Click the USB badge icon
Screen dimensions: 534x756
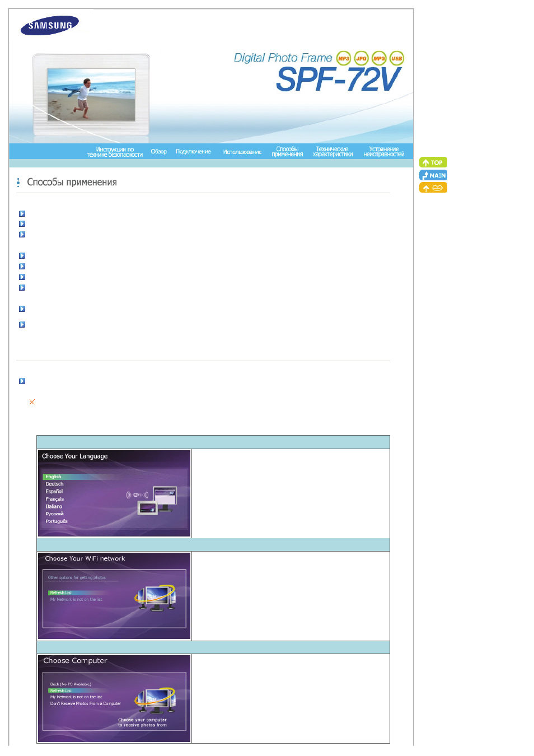click(397, 58)
